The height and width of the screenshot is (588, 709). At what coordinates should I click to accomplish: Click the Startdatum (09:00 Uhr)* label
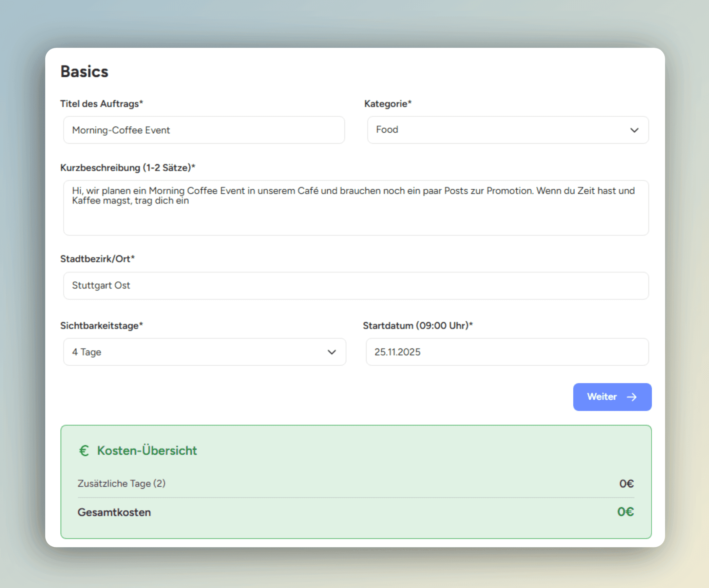418,326
